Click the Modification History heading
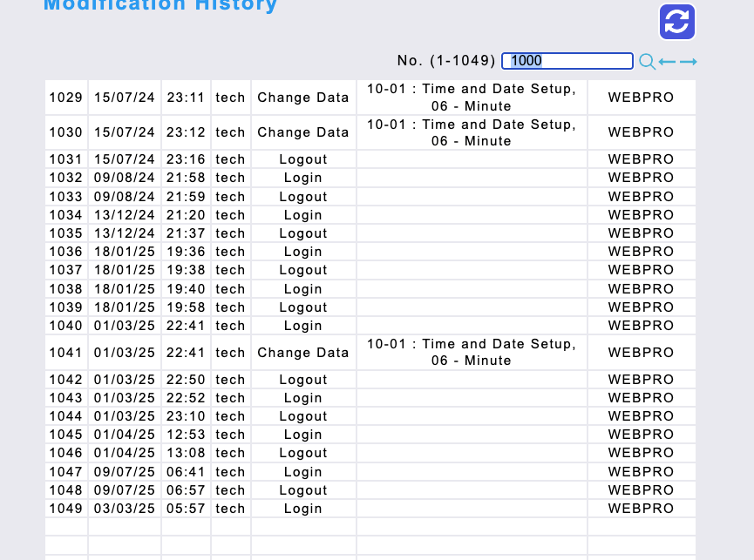This screenshot has height=560, width=754. pyautogui.click(x=160, y=5)
